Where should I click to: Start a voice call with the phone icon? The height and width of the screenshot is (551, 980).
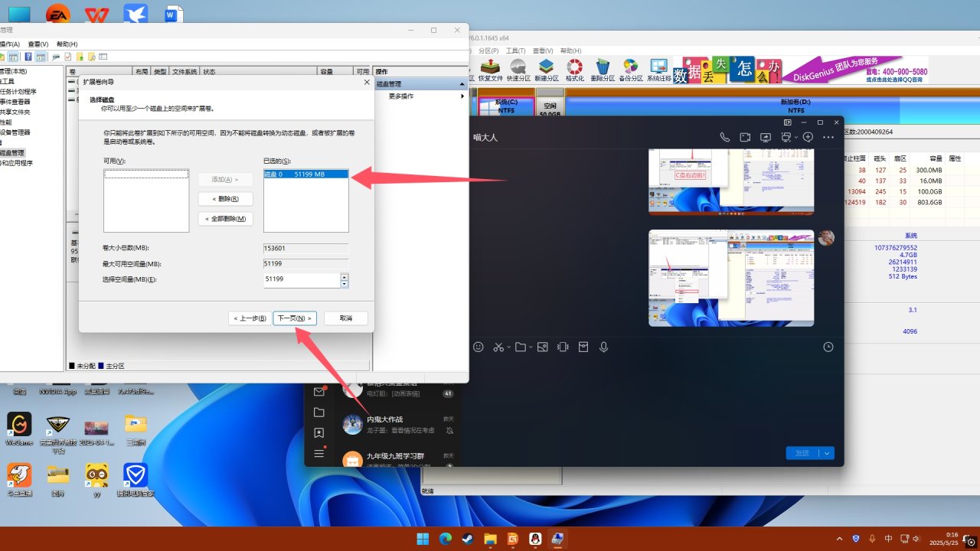click(x=724, y=137)
